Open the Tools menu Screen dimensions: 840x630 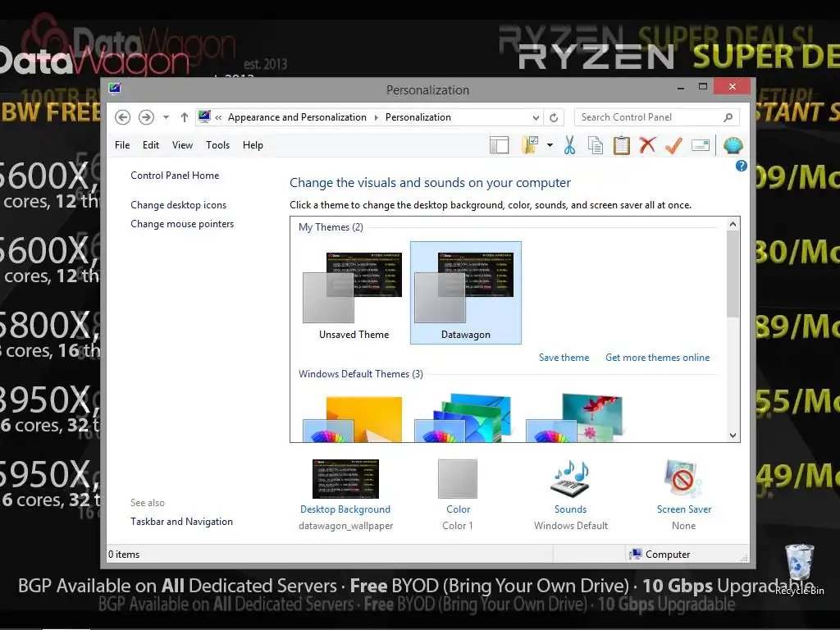217,145
